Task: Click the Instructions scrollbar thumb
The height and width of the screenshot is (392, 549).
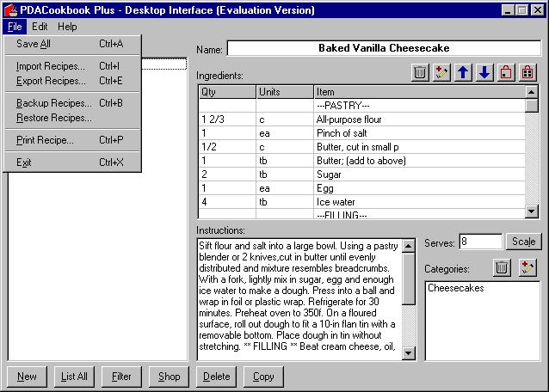Action: click(408, 279)
